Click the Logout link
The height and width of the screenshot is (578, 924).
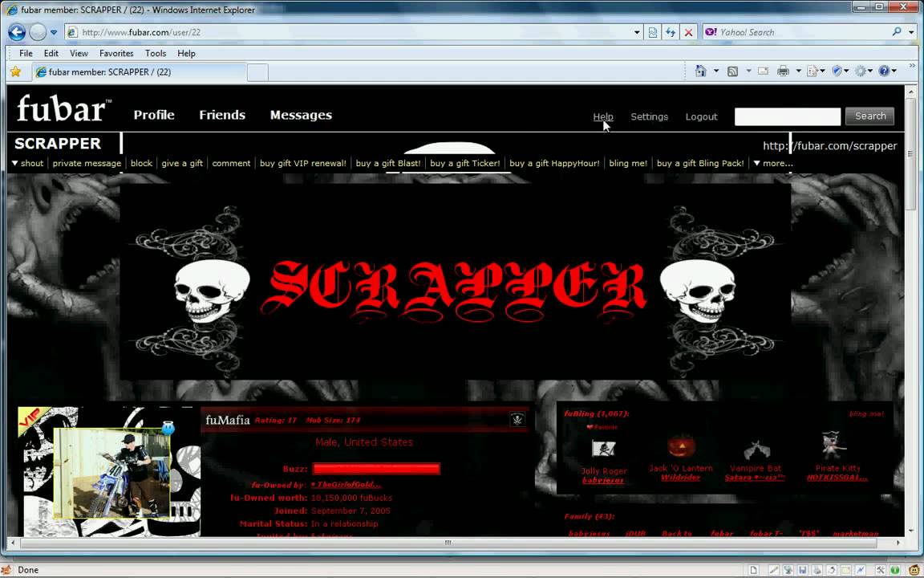(x=701, y=116)
